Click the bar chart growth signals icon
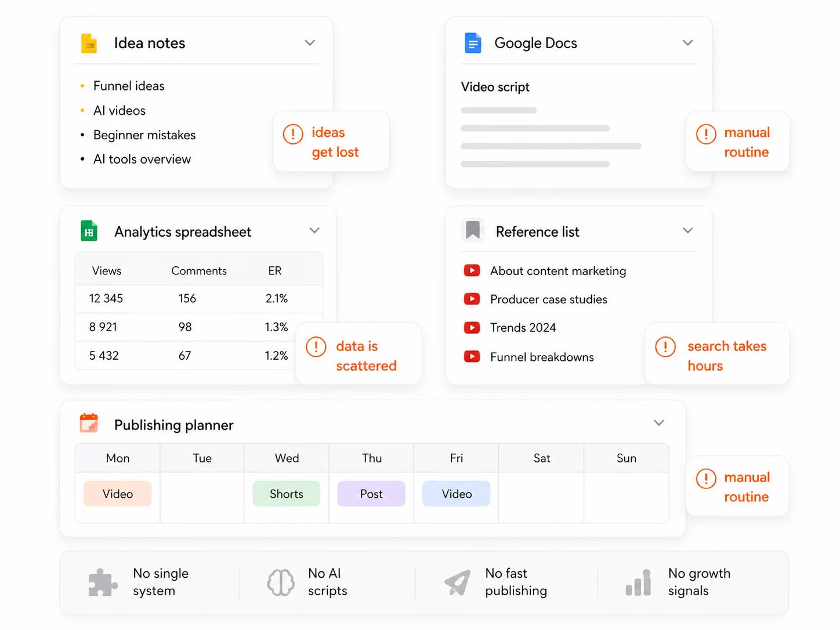The width and height of the screenshot is (840, 630). (x=638, y=582)
